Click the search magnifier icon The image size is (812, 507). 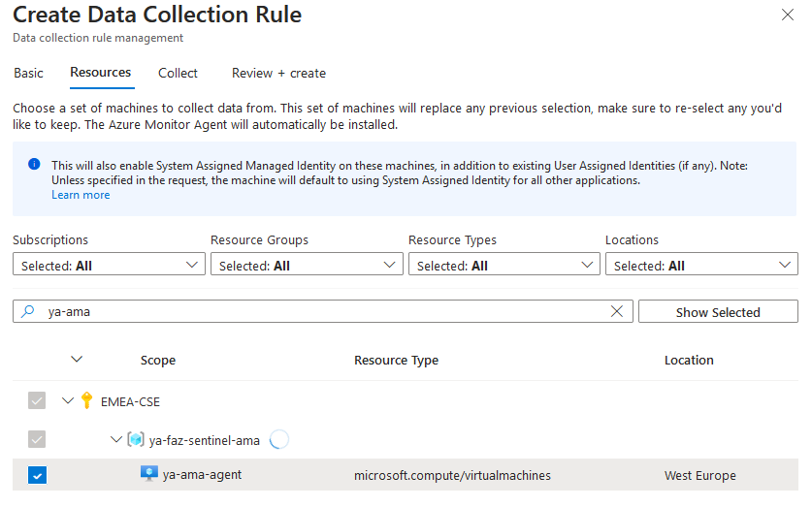(28, 312)
